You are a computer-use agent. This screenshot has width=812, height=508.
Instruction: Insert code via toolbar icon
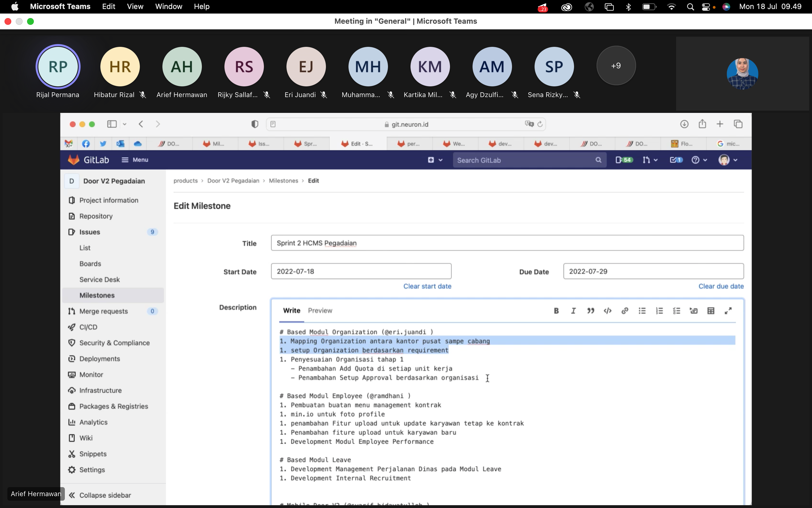(608, 311)
